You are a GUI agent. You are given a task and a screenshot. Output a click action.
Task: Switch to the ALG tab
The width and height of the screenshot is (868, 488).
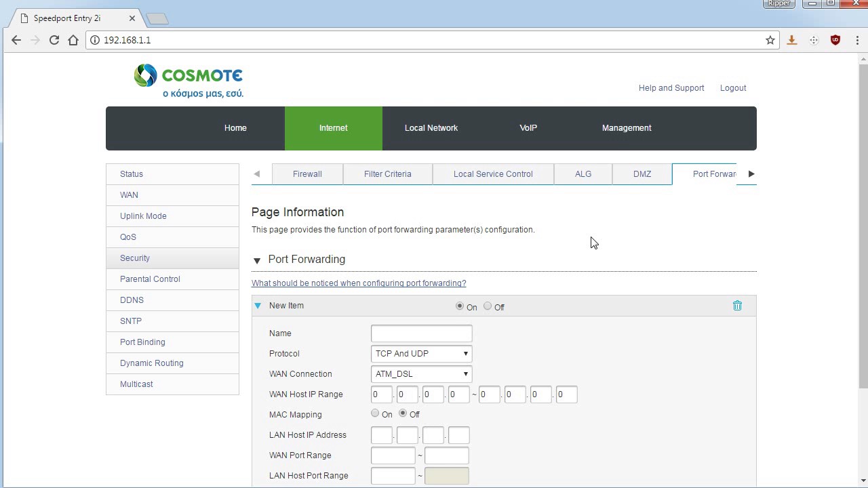pos(583,174)
